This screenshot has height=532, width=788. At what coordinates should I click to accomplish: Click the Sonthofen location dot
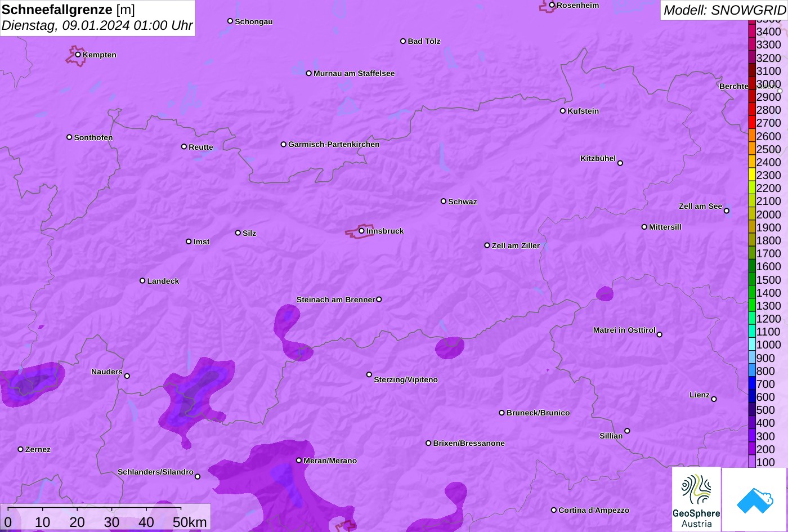coord(69,137)
